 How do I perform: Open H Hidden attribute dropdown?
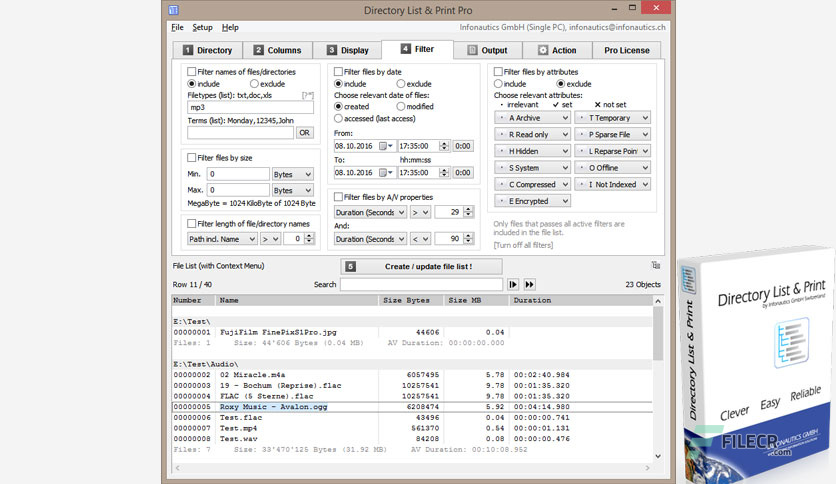(x=533, y=151)
